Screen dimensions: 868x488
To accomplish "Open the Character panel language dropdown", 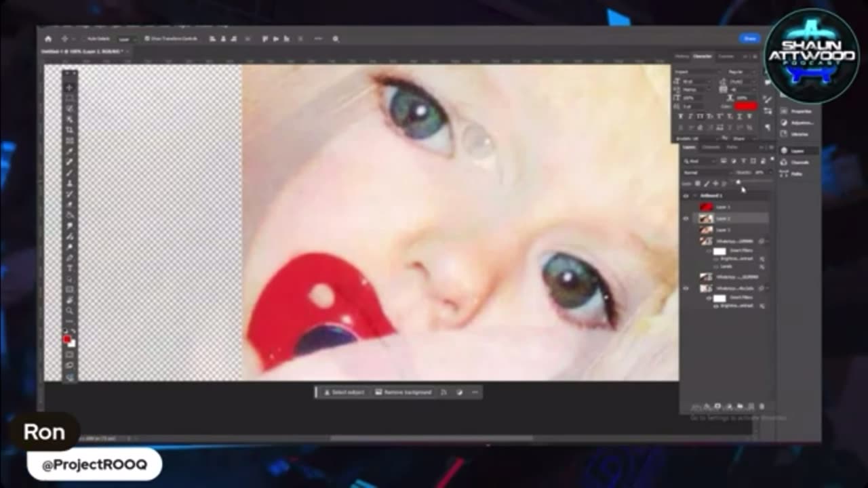I will pos(697,138).
